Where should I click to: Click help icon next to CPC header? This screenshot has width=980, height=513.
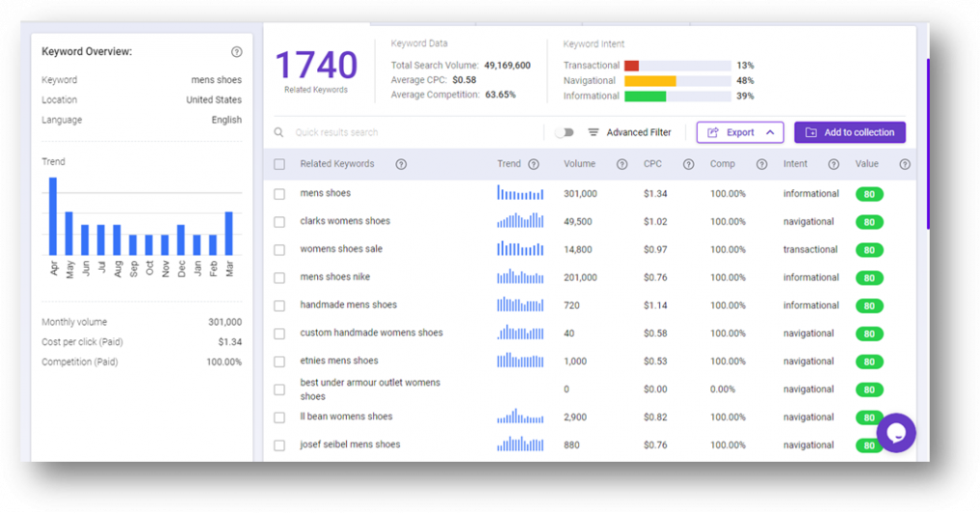(x=688, y=165)
